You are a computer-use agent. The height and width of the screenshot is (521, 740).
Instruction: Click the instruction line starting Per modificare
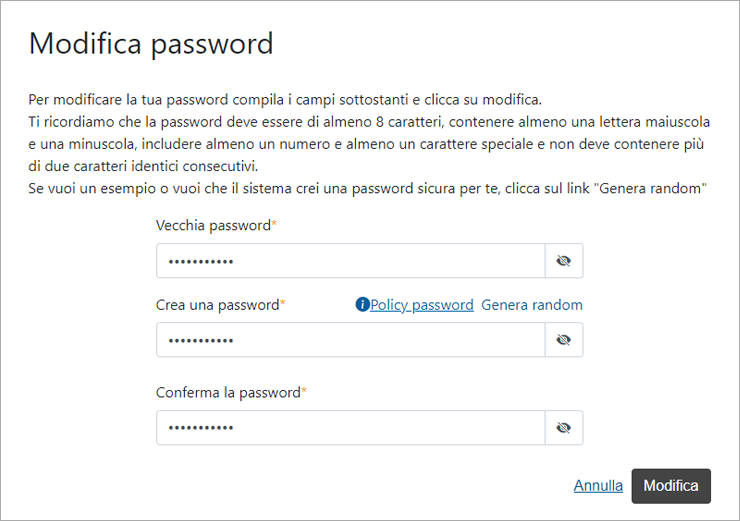(285, 100)
